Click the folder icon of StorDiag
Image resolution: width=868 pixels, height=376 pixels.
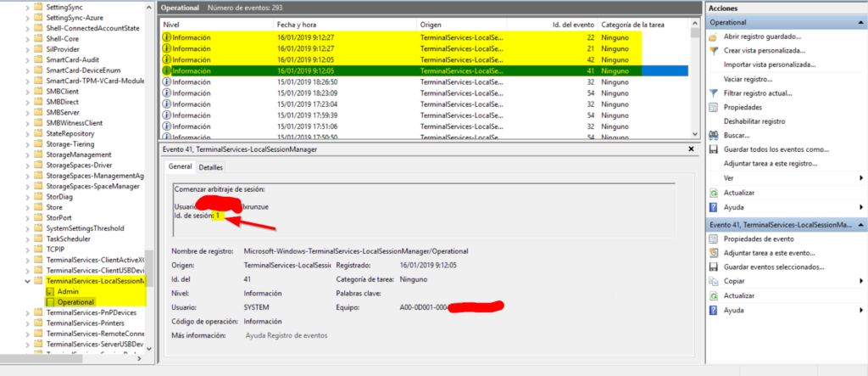pos(38,196)
